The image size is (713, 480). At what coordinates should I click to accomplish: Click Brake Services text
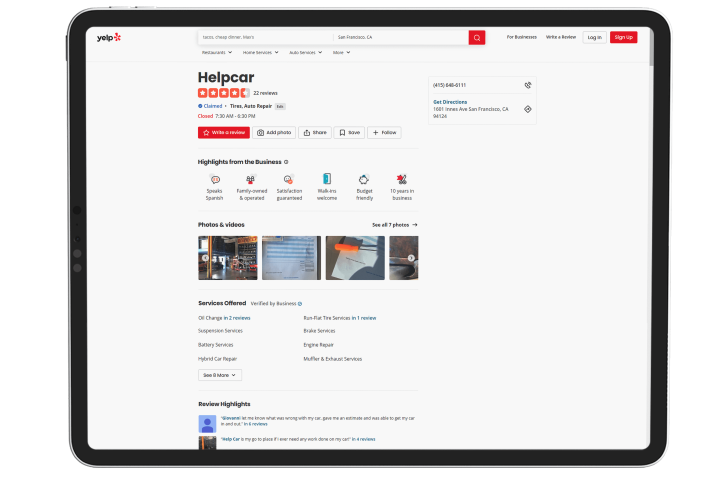click(319, 331)
